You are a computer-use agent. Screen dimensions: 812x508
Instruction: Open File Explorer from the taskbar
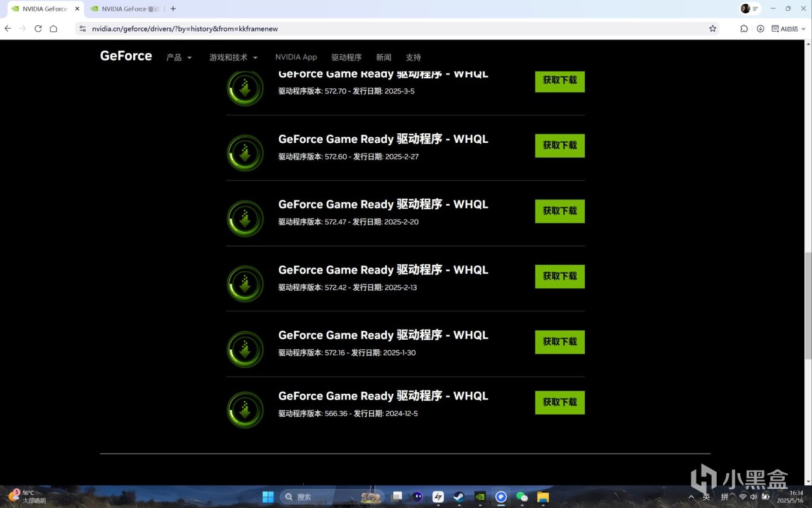[543, 497]
